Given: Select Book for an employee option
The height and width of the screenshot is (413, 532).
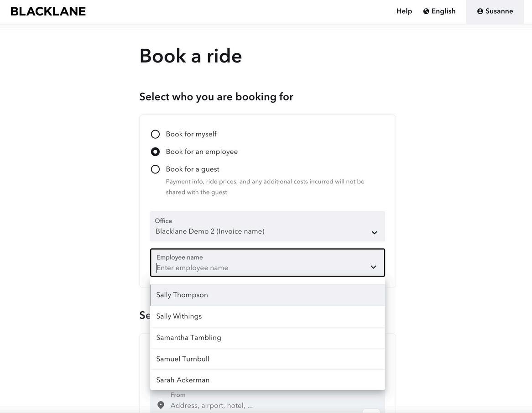Looking at the screenshot, I should (x=155, y=152).
